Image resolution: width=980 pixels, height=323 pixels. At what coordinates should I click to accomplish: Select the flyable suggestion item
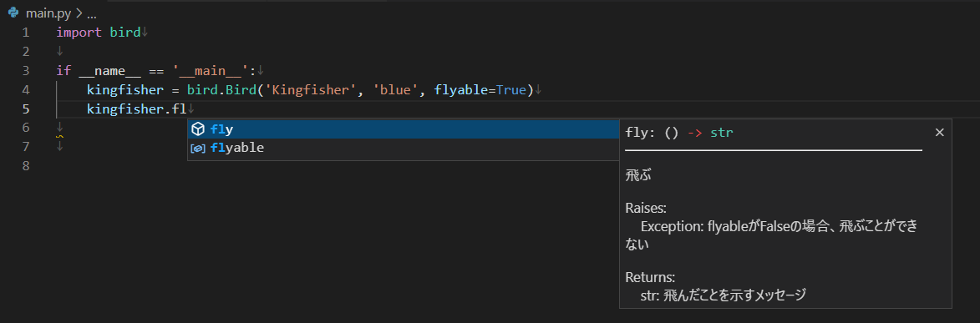point(404,148)
